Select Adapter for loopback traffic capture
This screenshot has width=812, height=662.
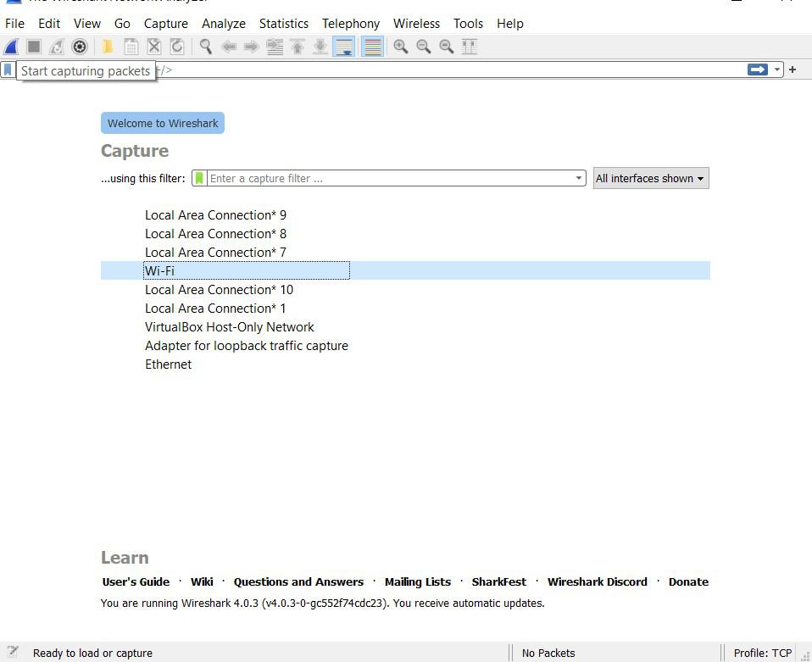coord(405,346)
